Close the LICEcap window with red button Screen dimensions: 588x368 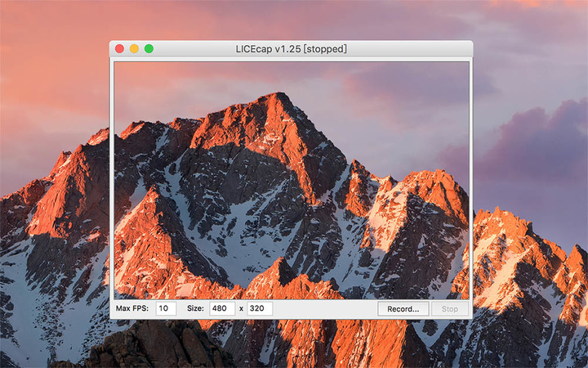point(119,48)
